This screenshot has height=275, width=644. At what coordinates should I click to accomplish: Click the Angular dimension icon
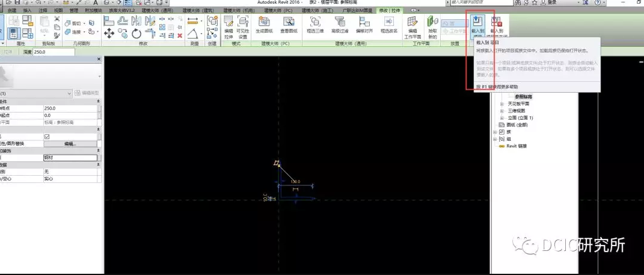pyautogui.click(x=194, y=33)
